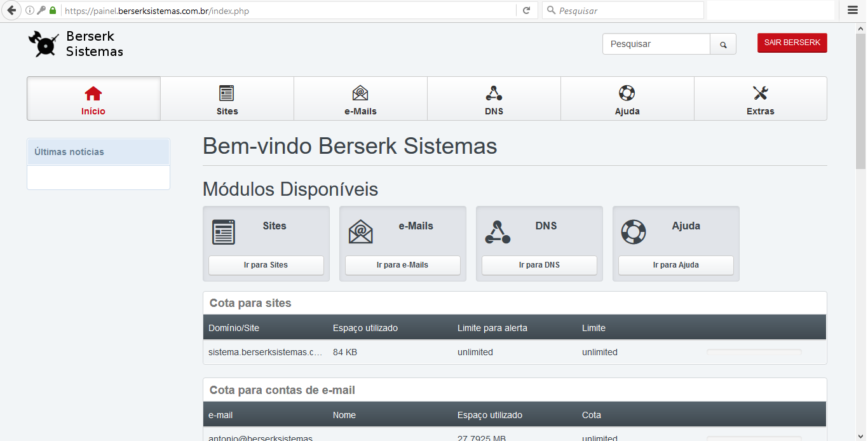Go to the DNS tab label
868x441 pixels.
point(494,111)
